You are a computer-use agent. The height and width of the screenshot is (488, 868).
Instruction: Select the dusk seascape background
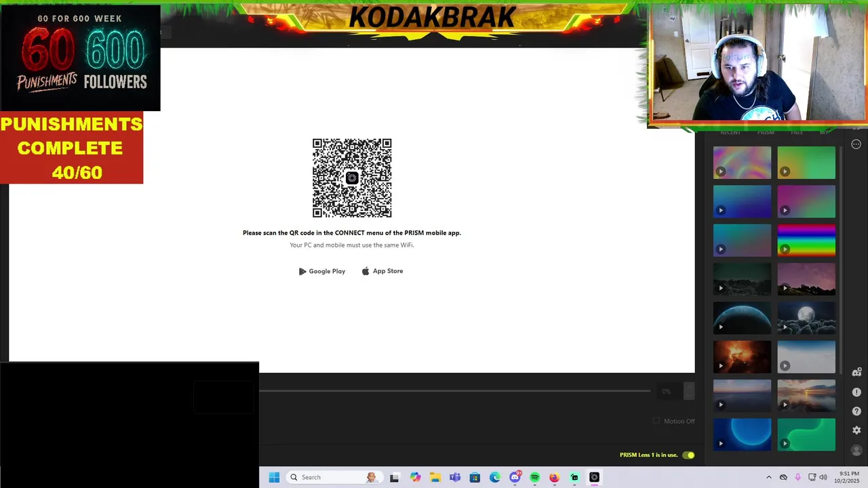pyautogui.click(x=742, y=396)
